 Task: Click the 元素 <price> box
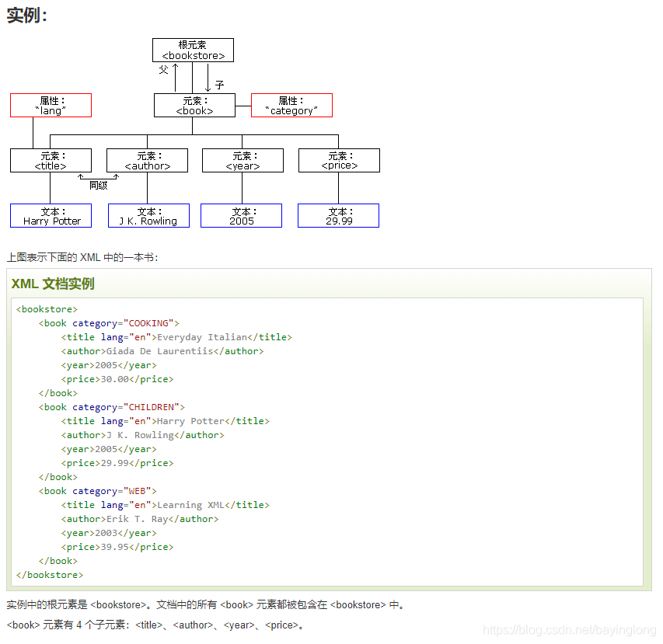tap(338, 160)
